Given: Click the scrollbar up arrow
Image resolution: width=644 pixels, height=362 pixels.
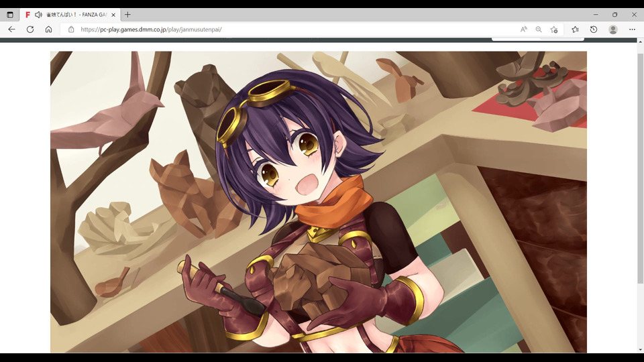Looking at the screenshot, I should click(640, 42).
